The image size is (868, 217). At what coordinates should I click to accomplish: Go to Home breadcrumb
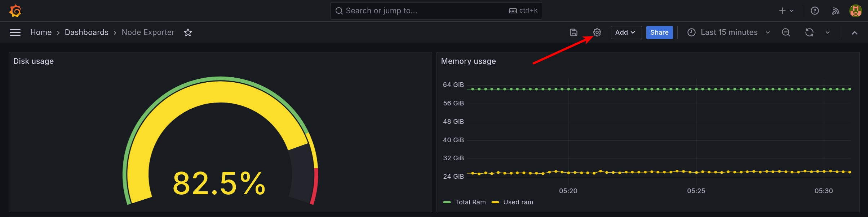pos(41,32)
